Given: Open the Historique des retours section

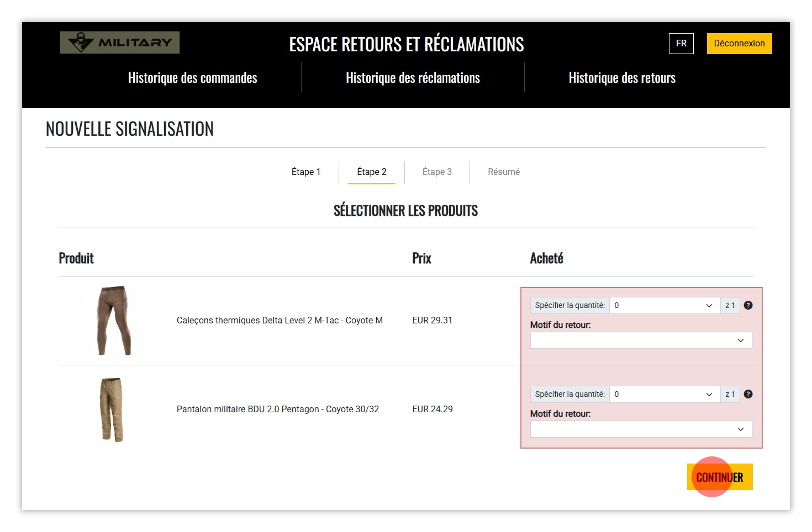Looking at the screenshot, I should [621, 78].
